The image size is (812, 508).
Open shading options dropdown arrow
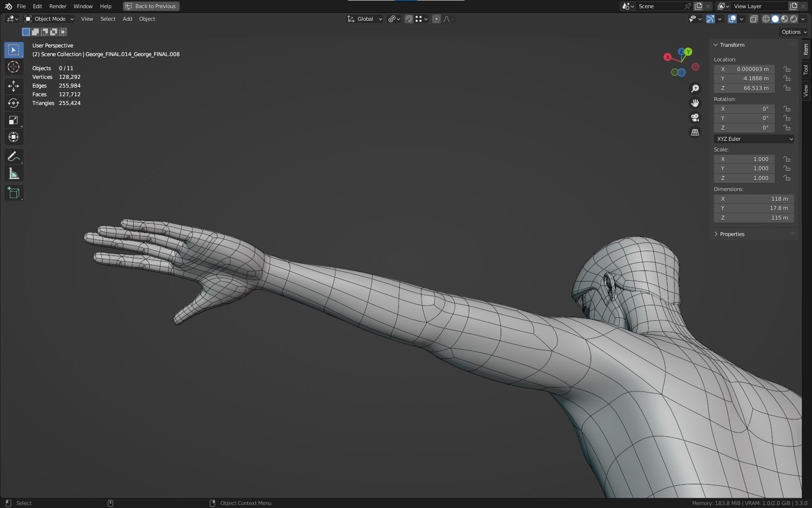point(803,19)
